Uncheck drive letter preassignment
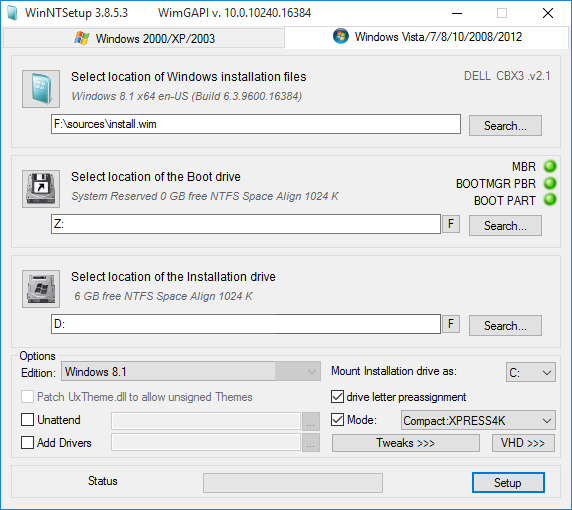The image size is (572, 510). pyautogui.click(x=337, y=397)
